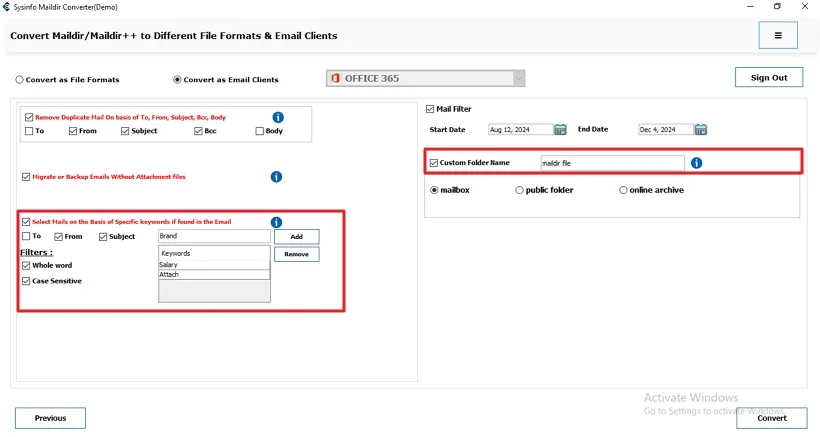This screenshot has height=437, width=820.
Task: Uncheck the Whole word filter
Action: click(27, 266)
